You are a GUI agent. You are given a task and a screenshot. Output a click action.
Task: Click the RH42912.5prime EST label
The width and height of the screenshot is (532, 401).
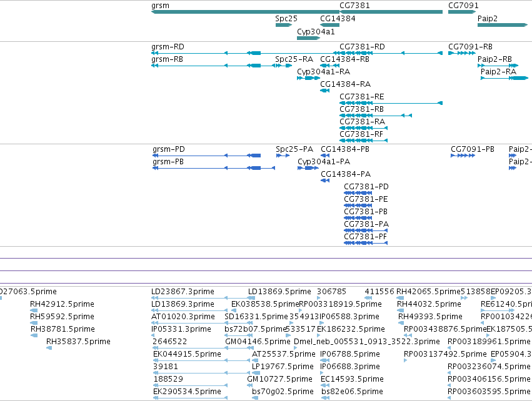point(62,304)
